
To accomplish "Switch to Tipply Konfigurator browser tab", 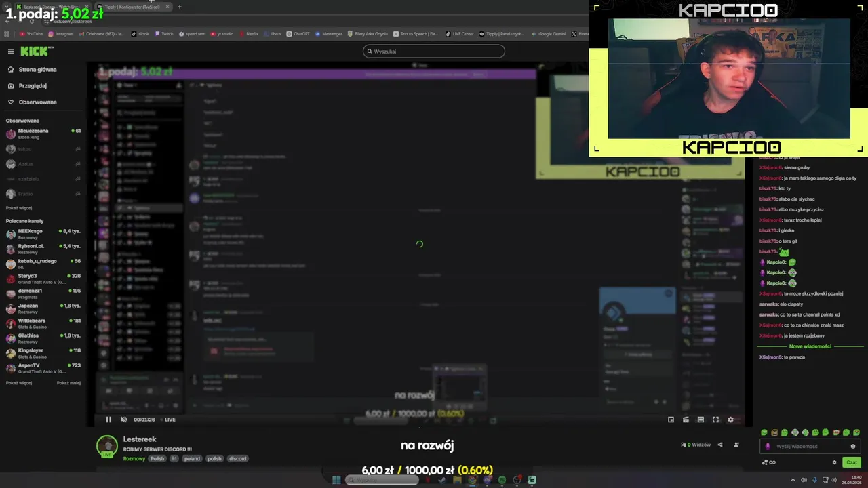I will click(x=133, y=7).
